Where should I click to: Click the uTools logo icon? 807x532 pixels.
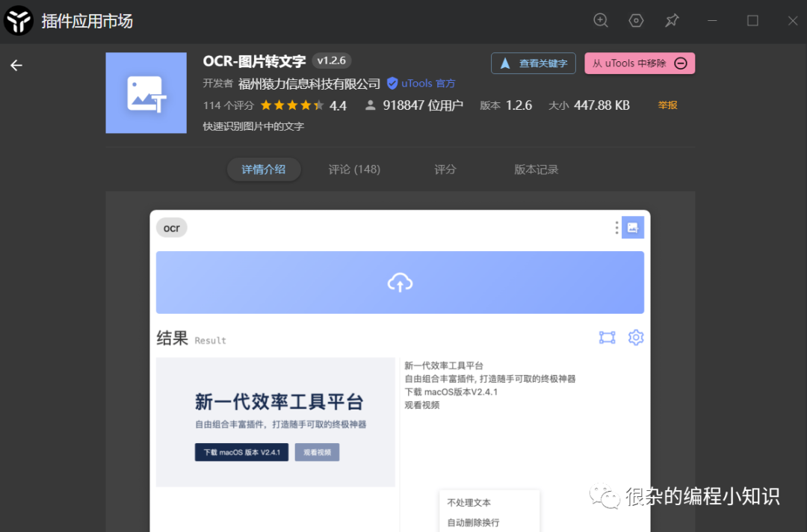point(19,21)
